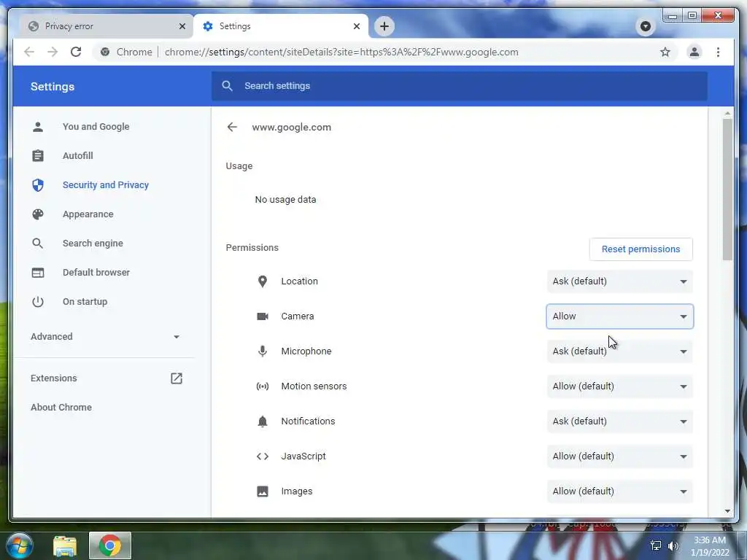The height and width of the screenshot is (560, 747).
Task: Click the Chrome site info icon in address bar
Action: click(x=105, y=52)
